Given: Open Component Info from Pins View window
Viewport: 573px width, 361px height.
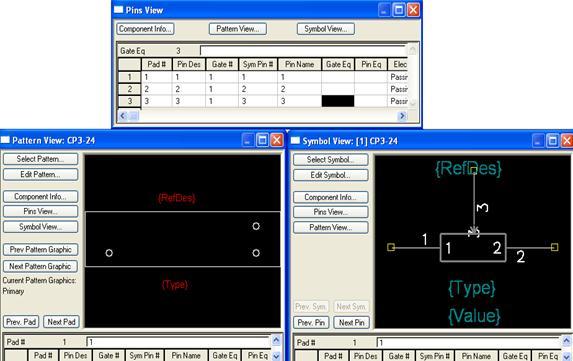Looking at the screenshot, I should [145, 29].
